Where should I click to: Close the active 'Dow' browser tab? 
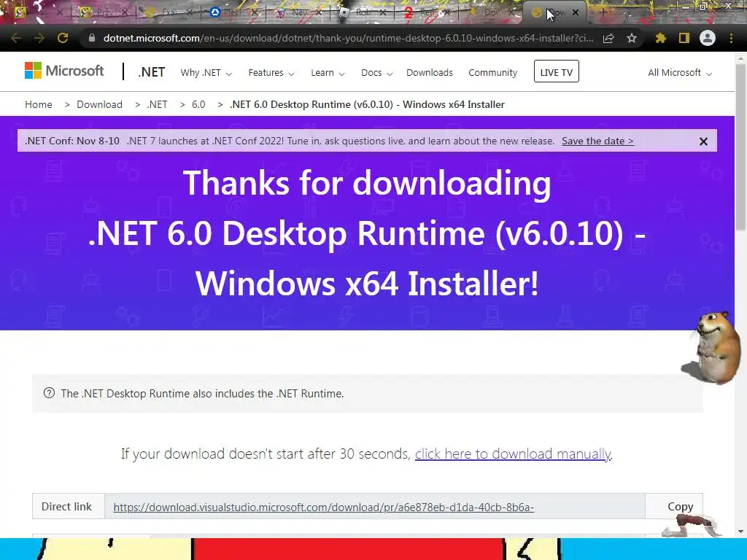576,13
